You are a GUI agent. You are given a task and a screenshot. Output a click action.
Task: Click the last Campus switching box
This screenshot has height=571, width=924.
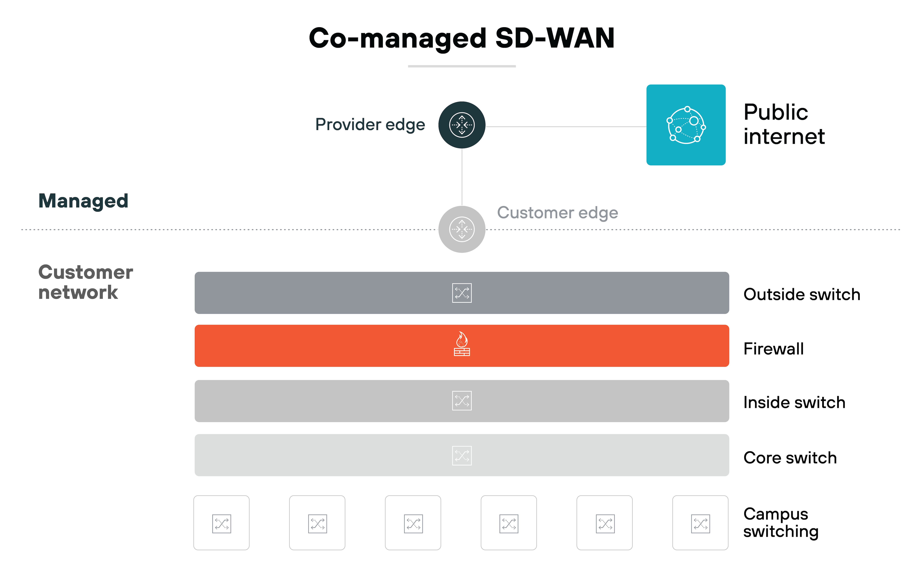pyautogui.click(x=700, y=523)
